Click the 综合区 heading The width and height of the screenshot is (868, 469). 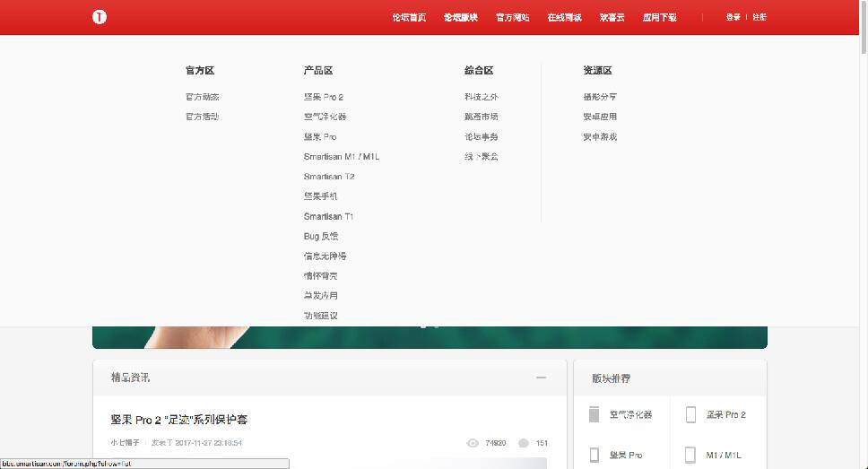tap(479, 70)
